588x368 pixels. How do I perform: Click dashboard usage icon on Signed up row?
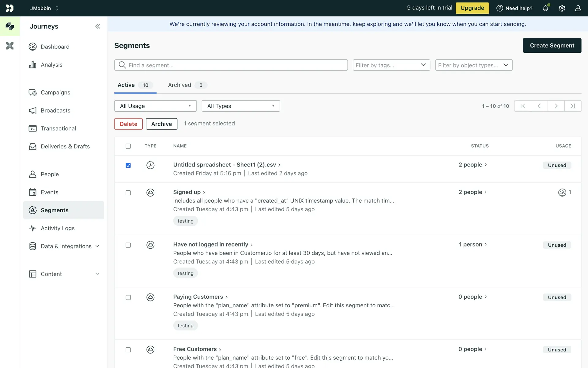click(562, 192)
